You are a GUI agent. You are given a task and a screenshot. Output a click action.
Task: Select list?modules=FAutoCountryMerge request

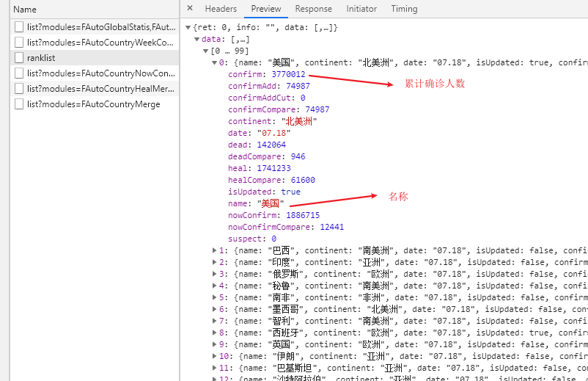tap(93, 104)
